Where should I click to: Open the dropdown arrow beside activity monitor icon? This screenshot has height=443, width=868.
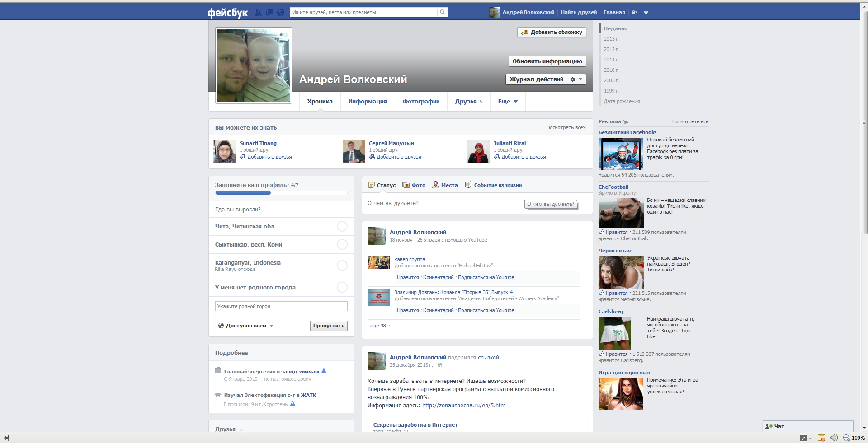point(810,438)
